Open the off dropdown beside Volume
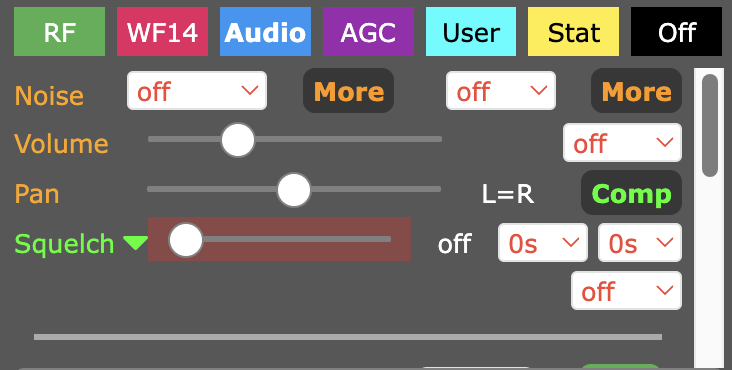This screenshot has height=370, width=732. [x=622, y=143]
